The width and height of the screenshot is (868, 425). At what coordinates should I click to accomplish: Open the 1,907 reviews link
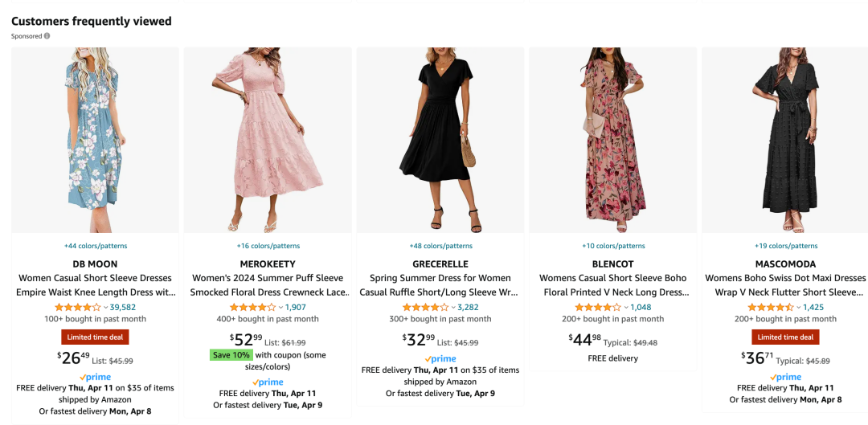point(295,307)
